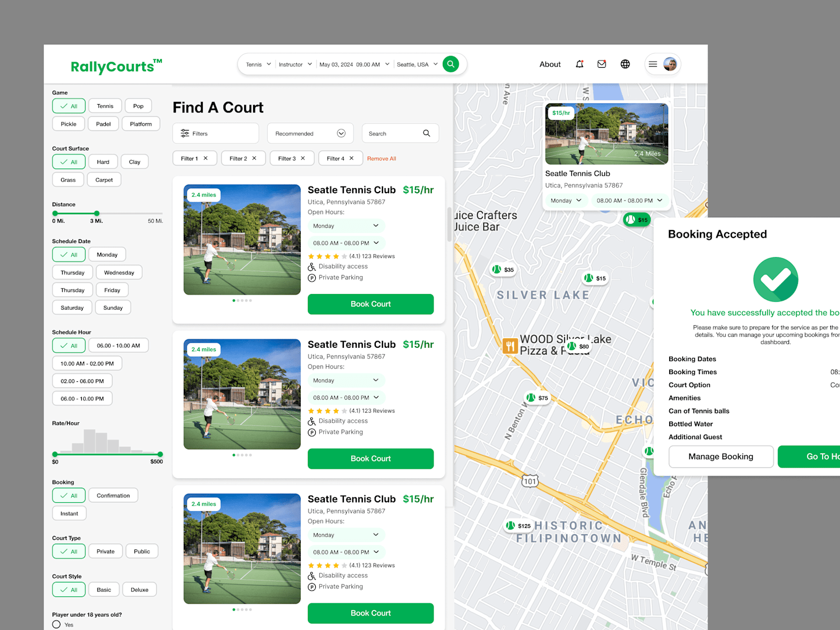Click Book Court on third card
Image resolution: width=840 pixels, height=630 pixels.
coord(371,613)
